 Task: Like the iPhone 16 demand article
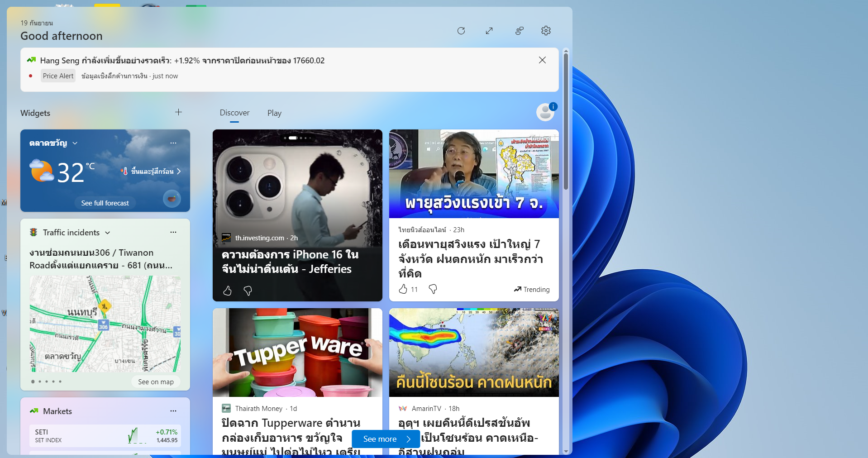point(227,291)
